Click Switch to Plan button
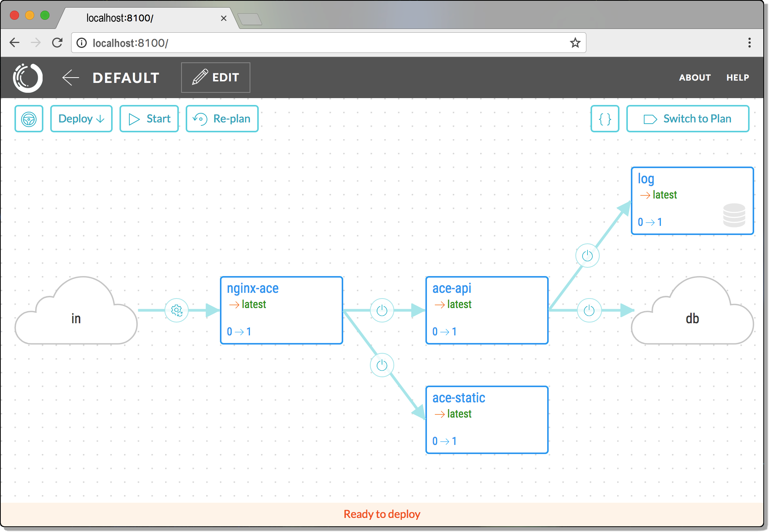Image resolution: width=769 pixels, height=532 pixels. pyautogui.click(x=688, y=119)
